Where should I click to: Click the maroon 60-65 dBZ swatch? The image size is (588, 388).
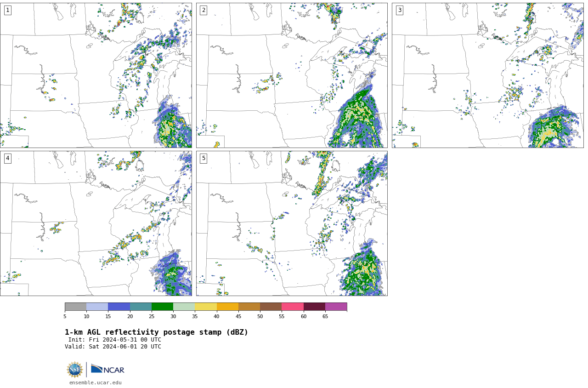point(314,307)
